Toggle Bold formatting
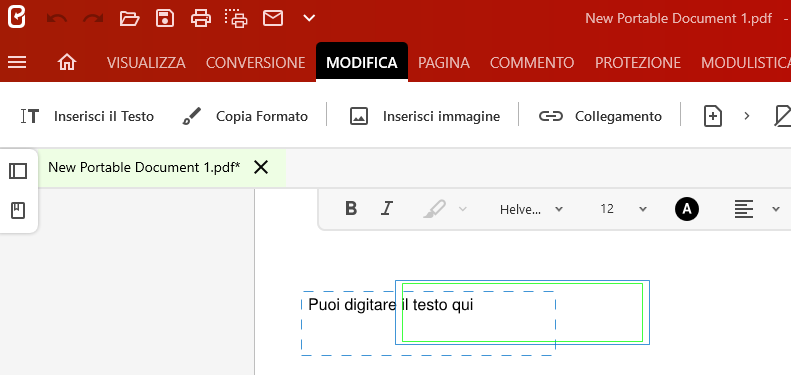Image resolution: width=791 pixels, height=375 pixels. [351, 208]
